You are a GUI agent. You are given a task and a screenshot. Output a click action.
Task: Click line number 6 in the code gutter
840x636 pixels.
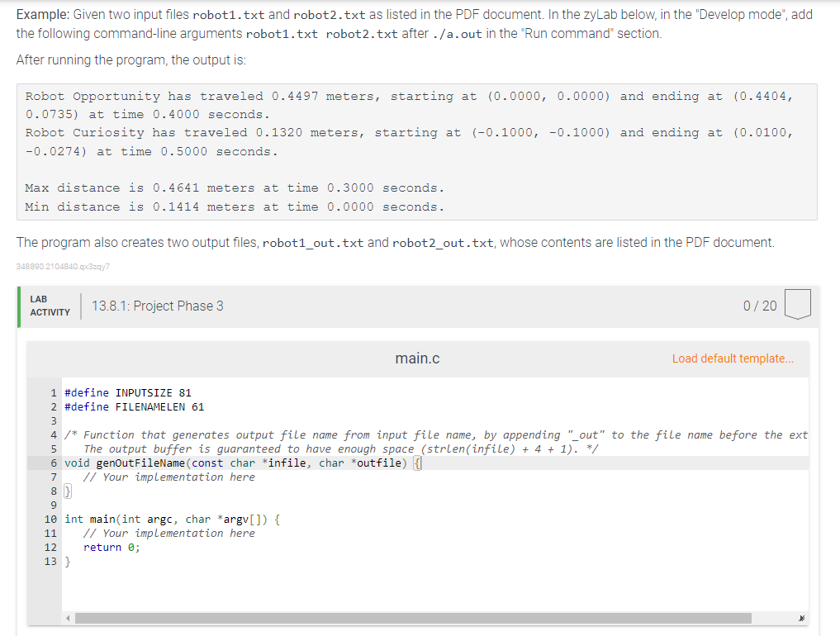[53, 462]
